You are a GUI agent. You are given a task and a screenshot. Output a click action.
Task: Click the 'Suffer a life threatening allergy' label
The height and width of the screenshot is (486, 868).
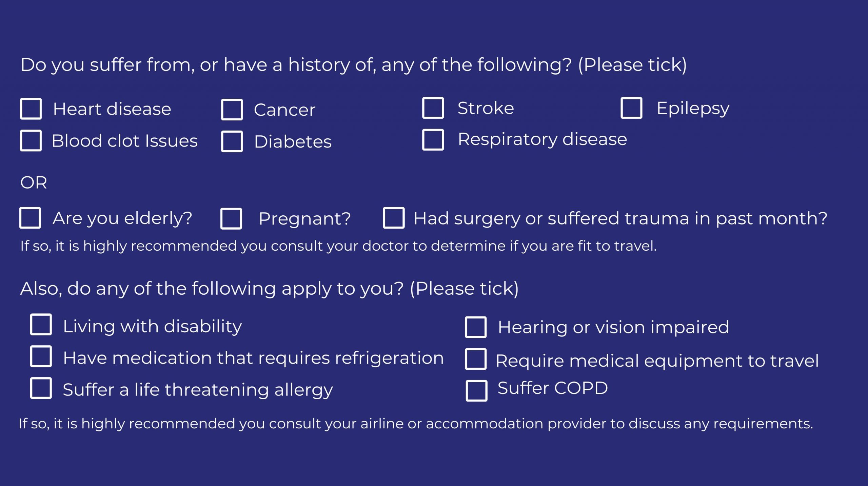[198, 389]
